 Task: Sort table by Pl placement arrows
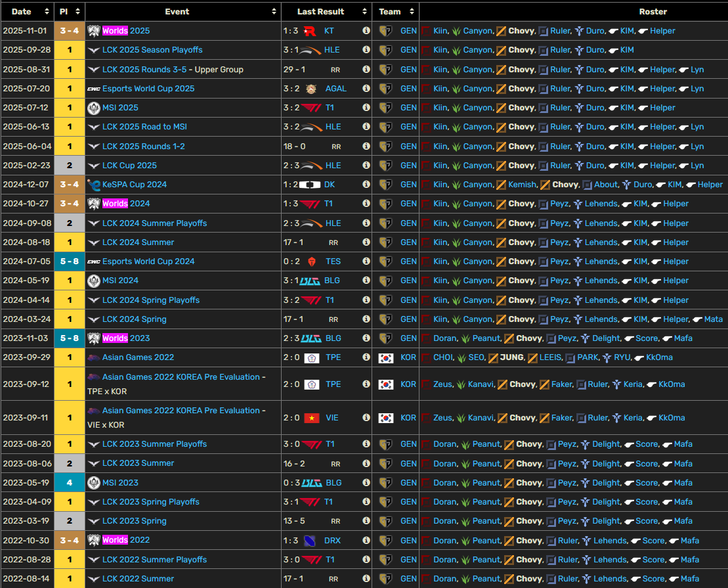pyautogui.click(x=77, y=12)
